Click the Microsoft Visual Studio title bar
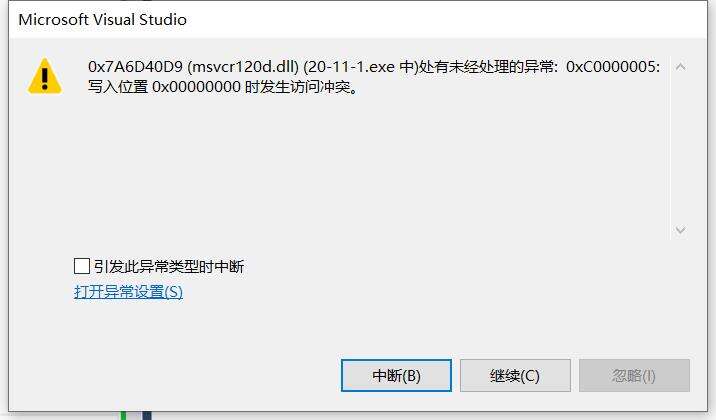The image size is (716, 420). [358, 20]
